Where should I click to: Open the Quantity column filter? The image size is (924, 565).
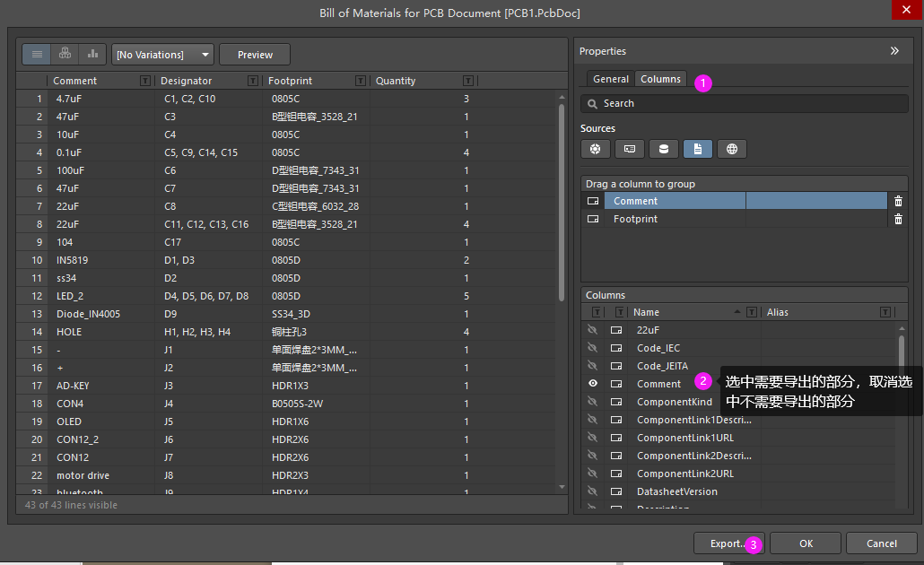pos(468,81)
